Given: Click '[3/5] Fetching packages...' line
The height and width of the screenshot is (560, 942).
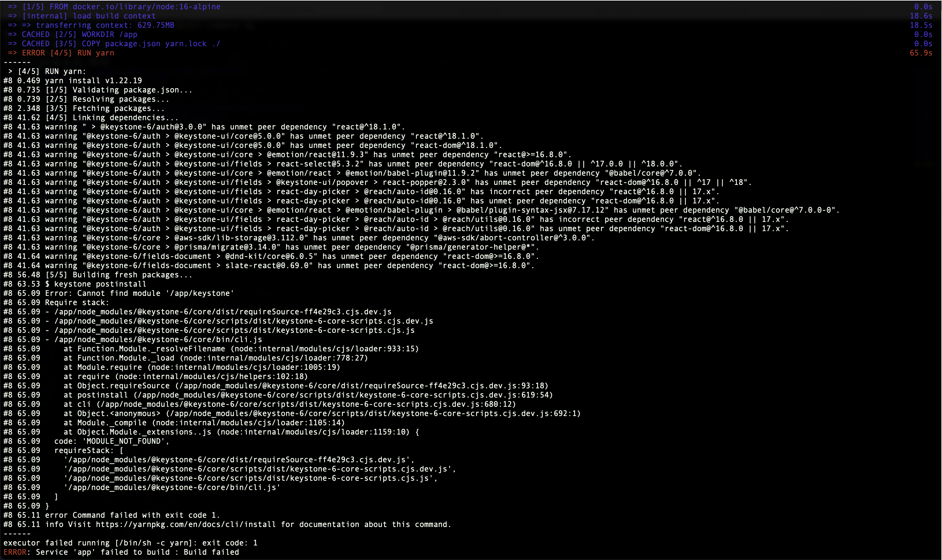Looking at the screenshot, I should (84, 108).
